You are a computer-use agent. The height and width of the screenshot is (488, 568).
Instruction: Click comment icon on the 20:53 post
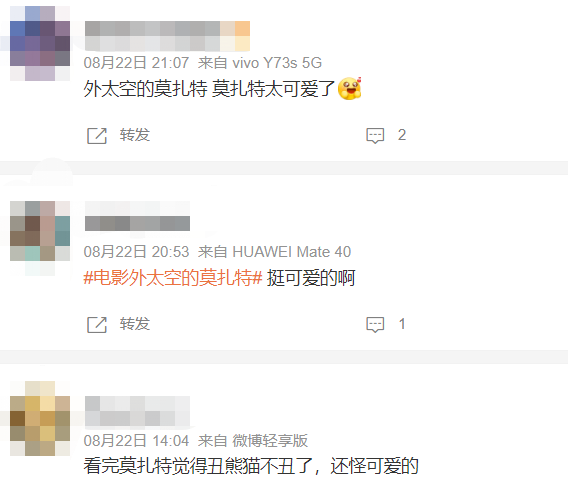(375, 325)
